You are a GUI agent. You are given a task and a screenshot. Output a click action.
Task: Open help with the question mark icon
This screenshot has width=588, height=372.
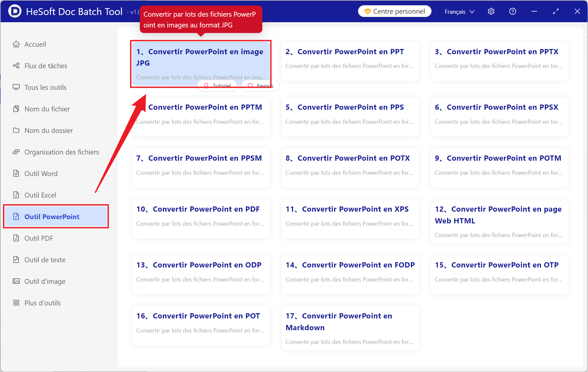tap(513, 11)
